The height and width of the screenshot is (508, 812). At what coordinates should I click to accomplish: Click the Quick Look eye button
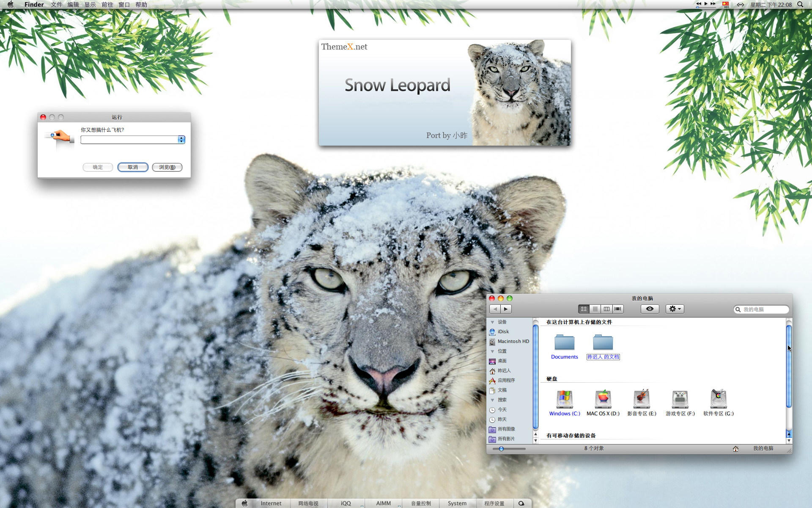[650, 309]
